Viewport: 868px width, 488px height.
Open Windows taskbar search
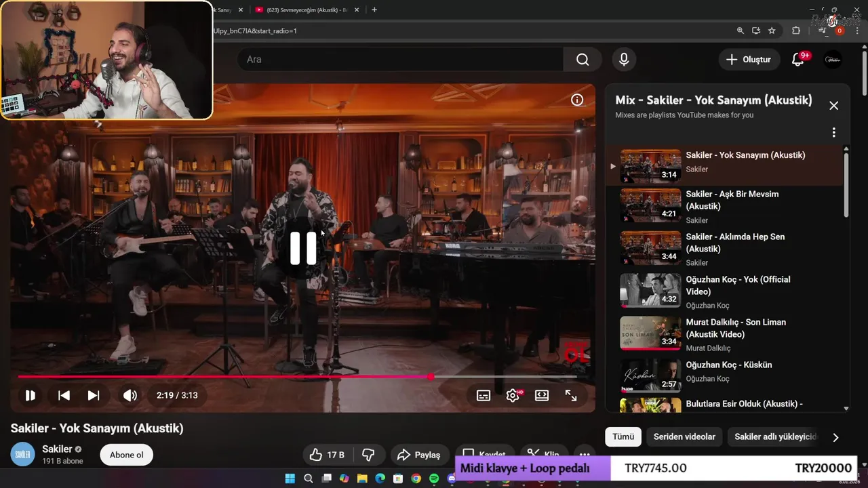click(308, 479)
